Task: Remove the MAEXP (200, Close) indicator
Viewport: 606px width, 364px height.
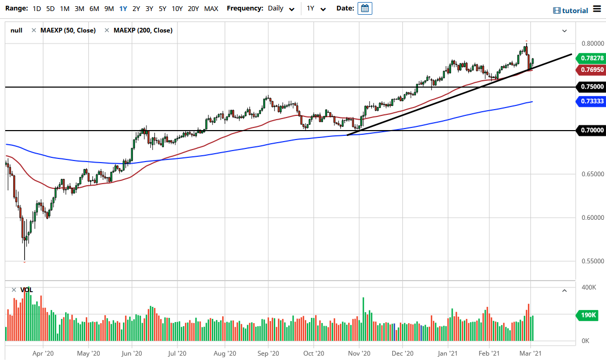Action: pos(107,30)
